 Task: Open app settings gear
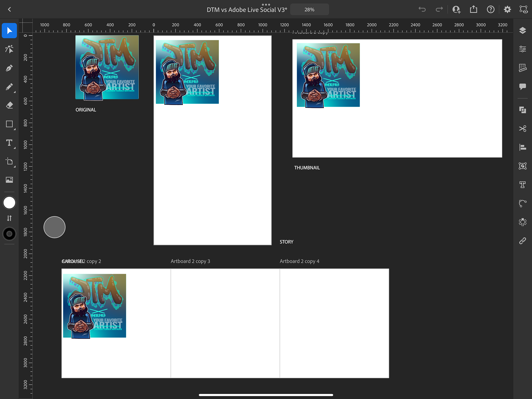(x=507, y=9)
